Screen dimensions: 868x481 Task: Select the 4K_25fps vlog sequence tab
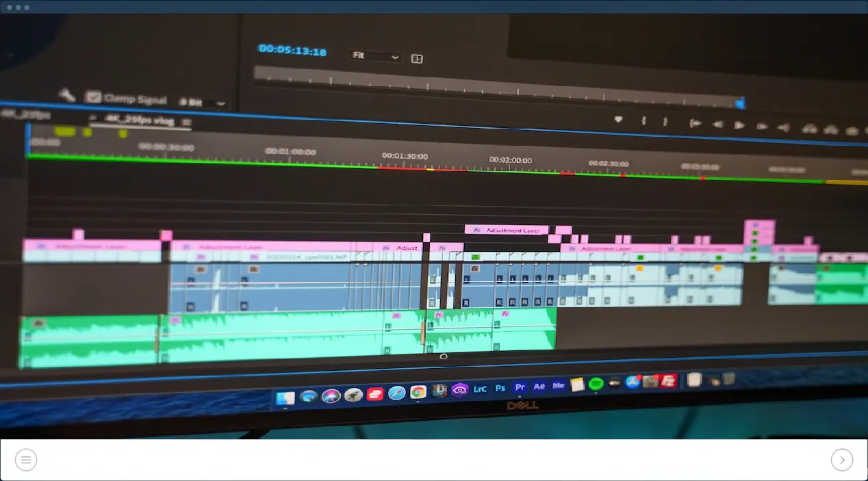click(139, 120)
